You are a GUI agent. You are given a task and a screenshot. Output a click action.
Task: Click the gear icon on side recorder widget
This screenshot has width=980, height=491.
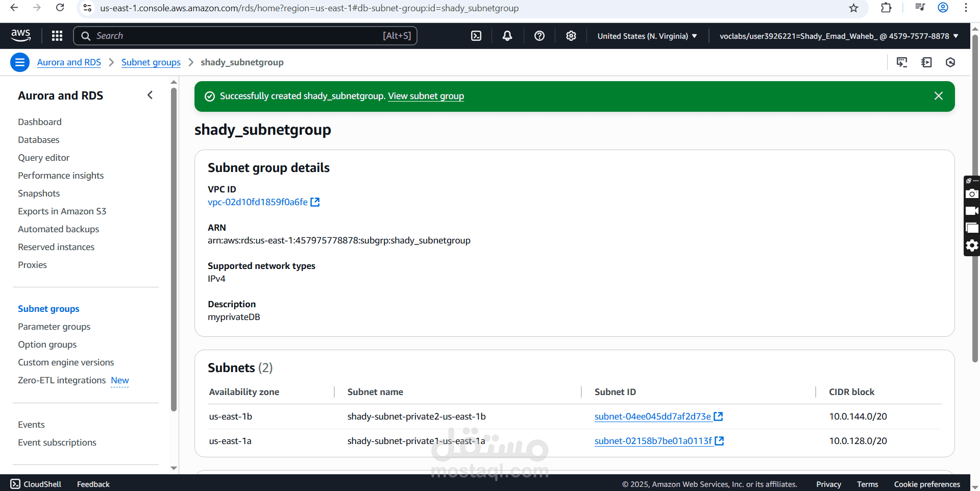pyautogui.click(x=972, y=245)
